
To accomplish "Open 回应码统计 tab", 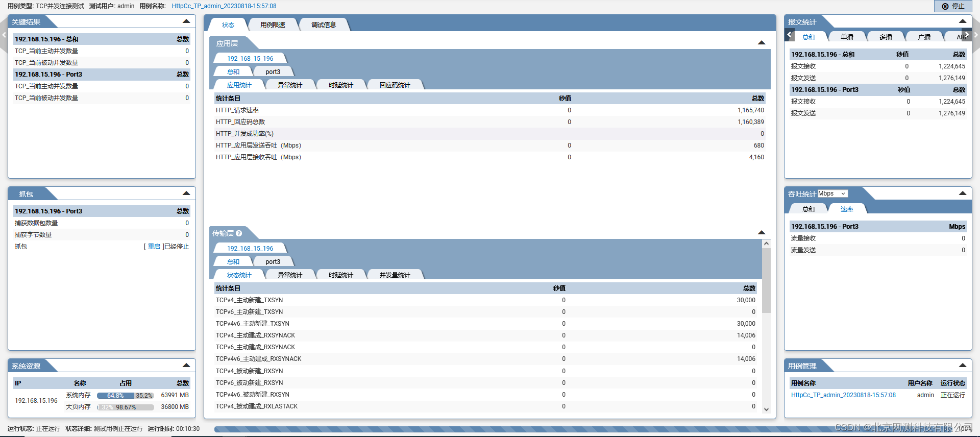I will pyautogui.click(x=395, y=85).
